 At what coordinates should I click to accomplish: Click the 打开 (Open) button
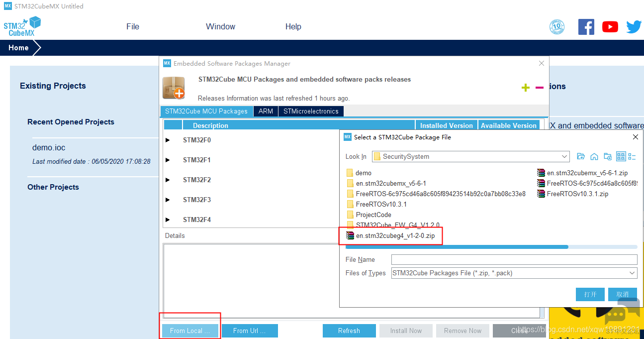pyautogui.click(x=590, y=294)
